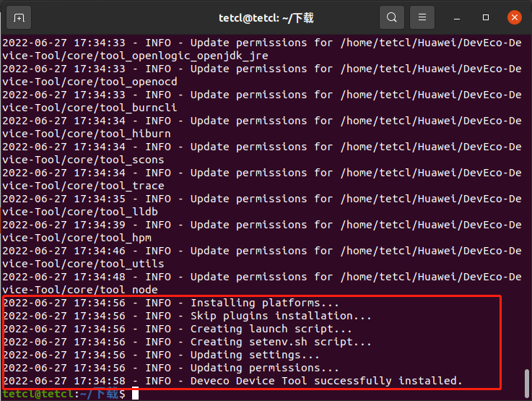Click the "successfully installed" message line

(326, 381)
